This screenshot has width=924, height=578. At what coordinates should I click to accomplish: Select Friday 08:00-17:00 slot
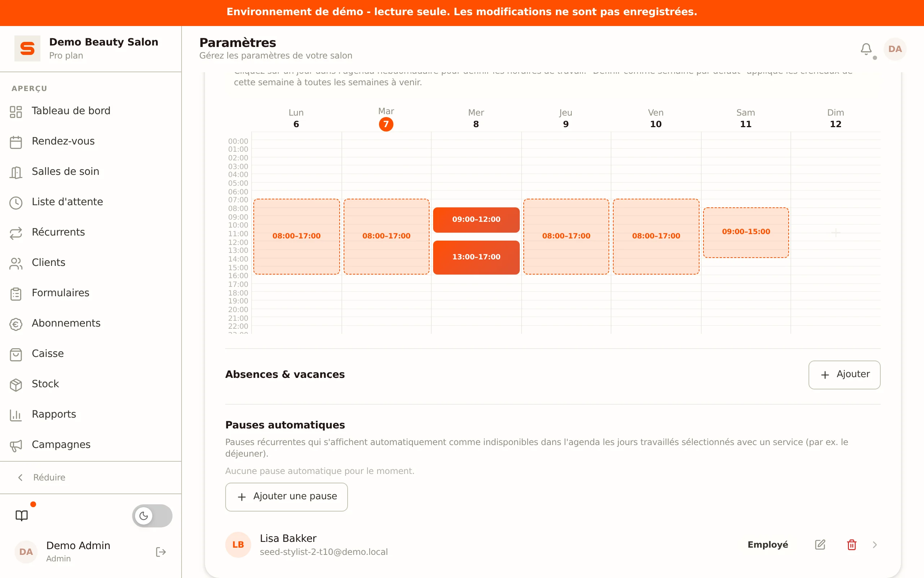(x=656, y=236)
